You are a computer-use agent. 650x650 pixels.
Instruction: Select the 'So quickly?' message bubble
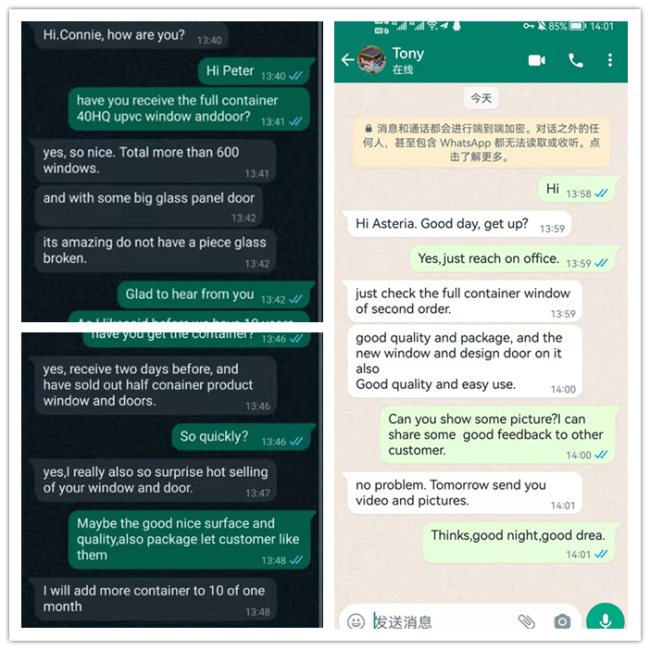243,437
